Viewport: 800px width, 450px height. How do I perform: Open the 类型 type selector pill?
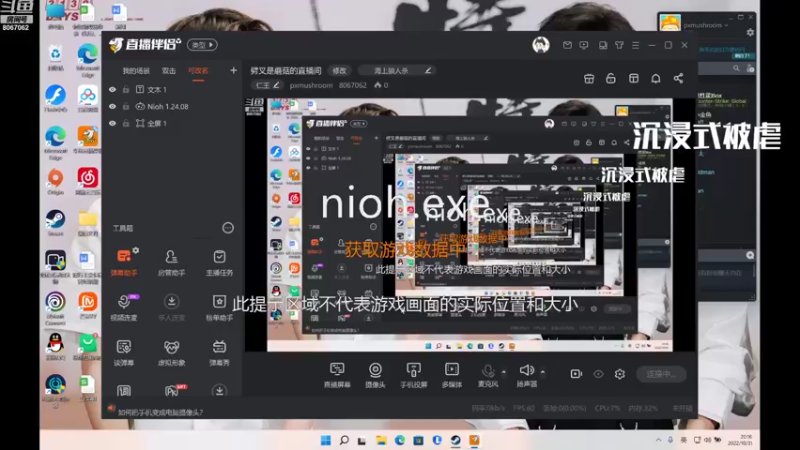pos(202,45)
